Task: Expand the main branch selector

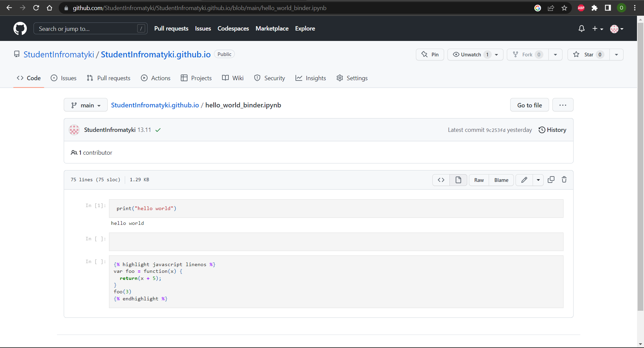Action: click(86, 105)
